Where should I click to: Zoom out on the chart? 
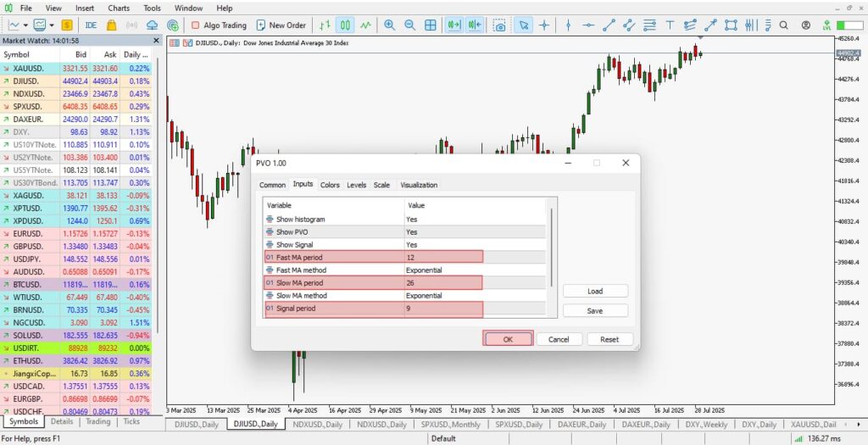409,25
